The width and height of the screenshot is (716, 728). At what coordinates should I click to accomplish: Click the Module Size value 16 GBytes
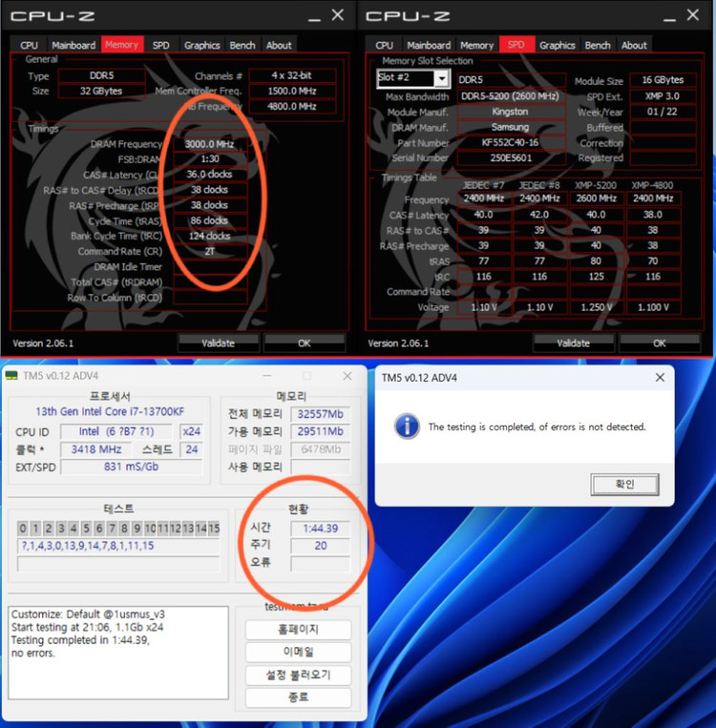pyautogui.click(x=663, y=80)
